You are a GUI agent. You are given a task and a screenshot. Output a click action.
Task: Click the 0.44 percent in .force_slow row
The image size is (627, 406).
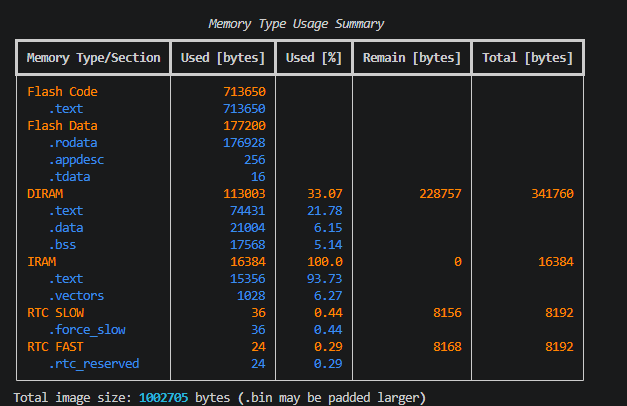point(328,330)
